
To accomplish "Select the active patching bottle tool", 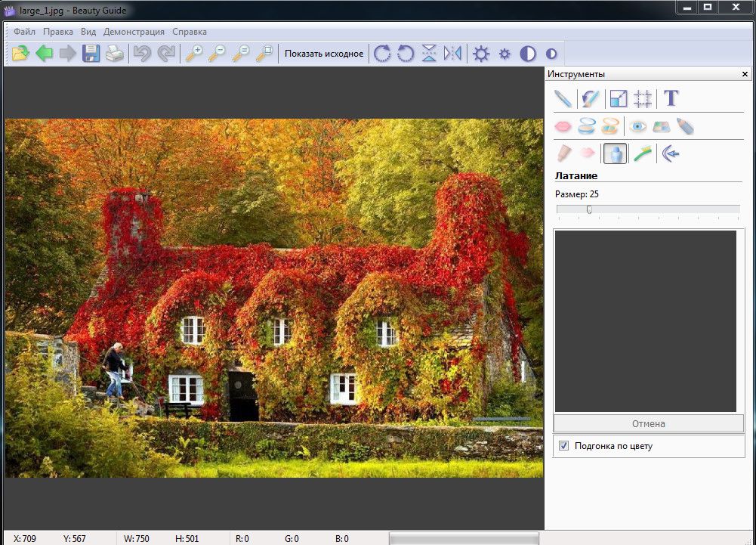I will pyautogui.click(x=615, y=153).
